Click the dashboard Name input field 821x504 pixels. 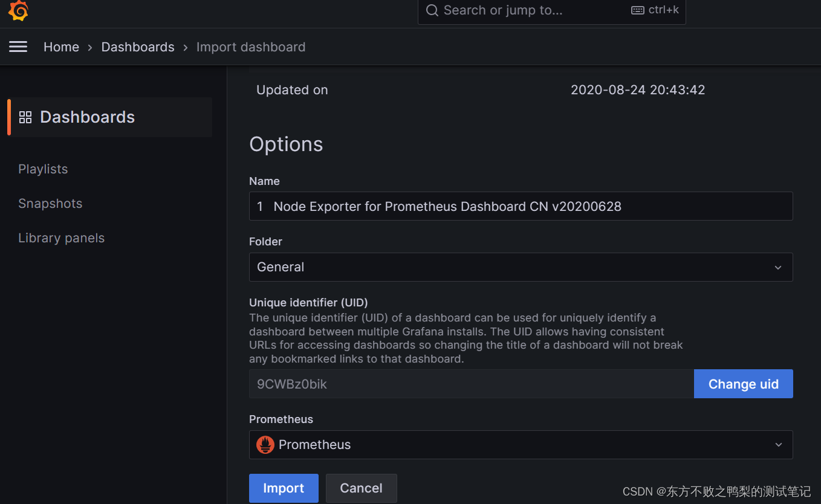point(521,206)
